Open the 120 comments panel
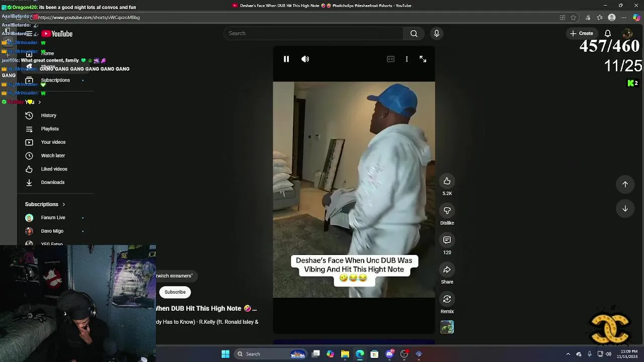Image resolution: width=644 pixels, height=362 pixels. click(447, 240)
